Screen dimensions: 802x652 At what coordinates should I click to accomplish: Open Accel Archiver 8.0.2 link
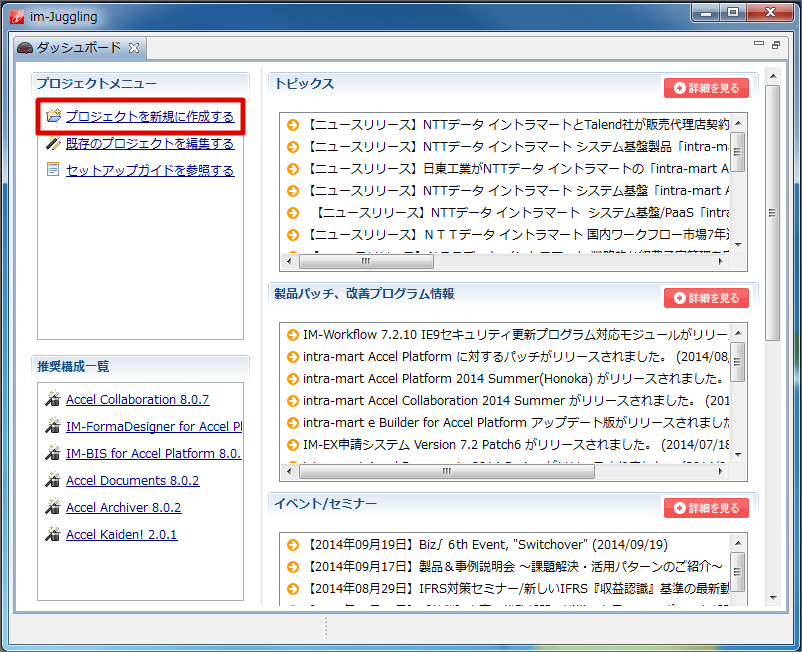pyautogui.click(x=123, y=507)
